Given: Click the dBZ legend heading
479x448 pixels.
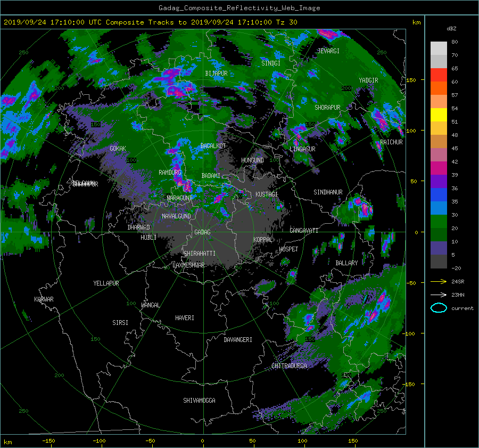Looking at the screenshot, I should (451, 29).
